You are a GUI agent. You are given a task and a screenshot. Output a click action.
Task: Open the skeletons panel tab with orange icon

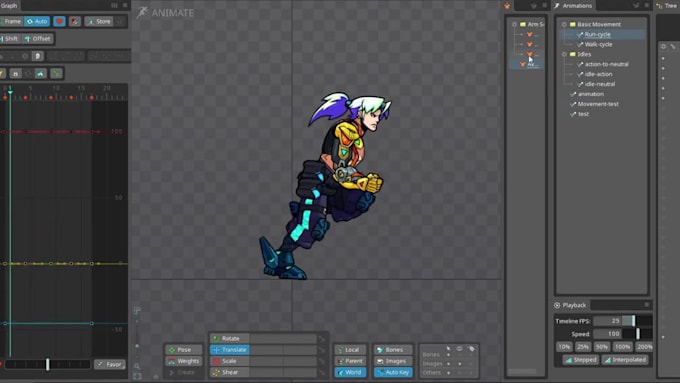[507, 6]
